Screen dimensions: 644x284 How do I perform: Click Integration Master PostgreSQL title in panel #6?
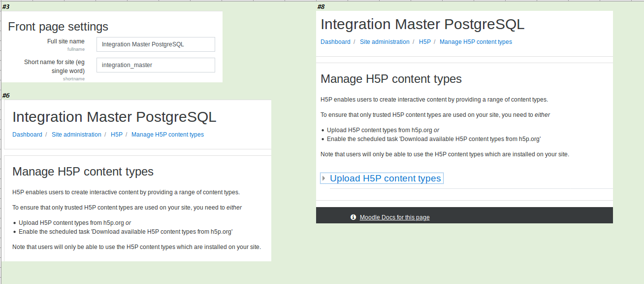[x=114, y=117]
